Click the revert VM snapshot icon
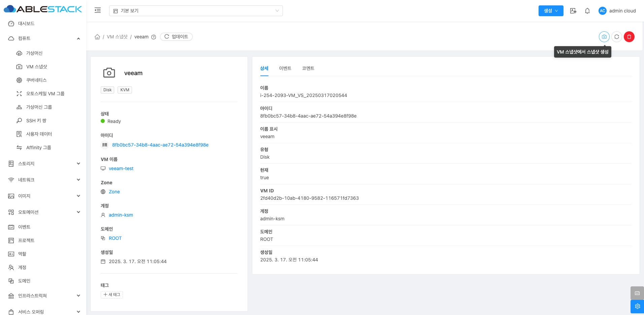This screenshot has height=315, width=644. (x=616, y=37)
